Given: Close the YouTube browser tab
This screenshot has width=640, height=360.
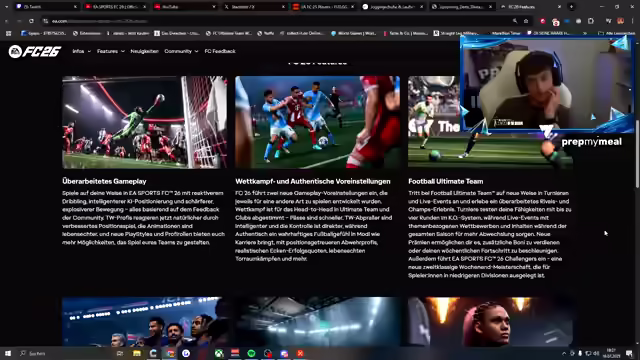Looking at the screenshot, I should (x=214, y=7).
